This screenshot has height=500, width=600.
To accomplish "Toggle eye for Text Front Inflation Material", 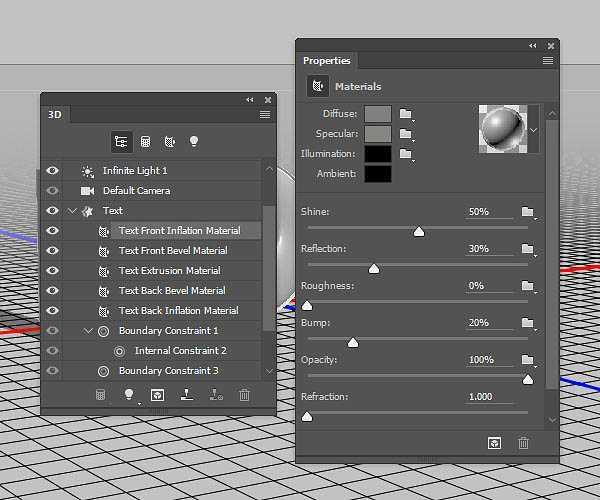I will point(52,230).
